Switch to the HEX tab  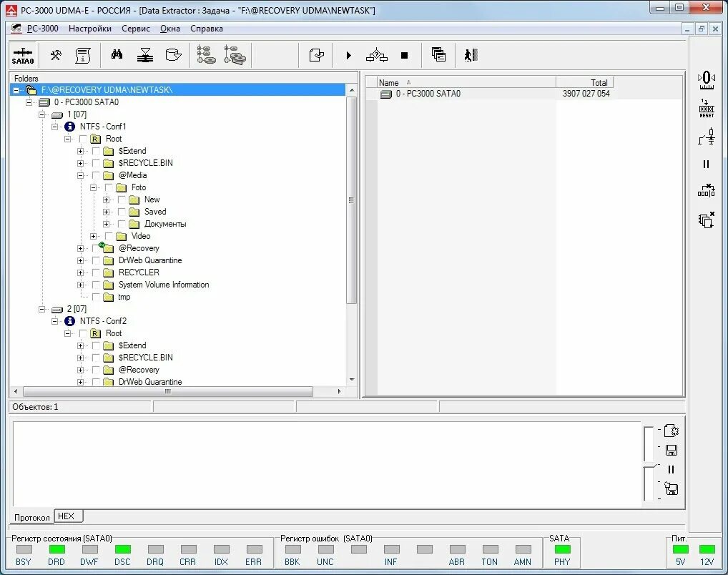click(68, 516)
